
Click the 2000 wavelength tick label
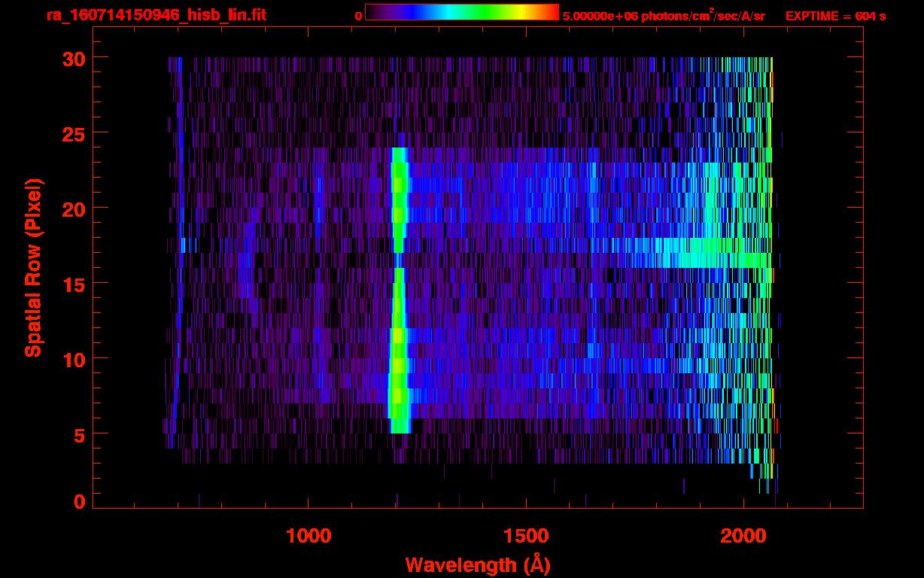tap(743, 536)
